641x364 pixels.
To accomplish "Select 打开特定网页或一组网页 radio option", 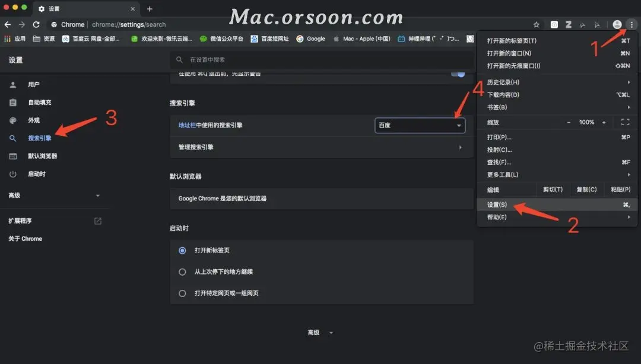I will coord(182,293).
